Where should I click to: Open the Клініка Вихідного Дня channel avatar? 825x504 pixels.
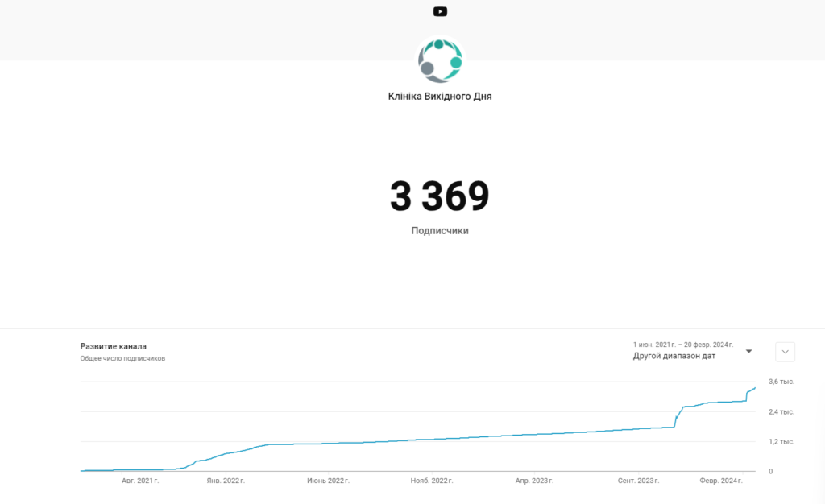440,60
